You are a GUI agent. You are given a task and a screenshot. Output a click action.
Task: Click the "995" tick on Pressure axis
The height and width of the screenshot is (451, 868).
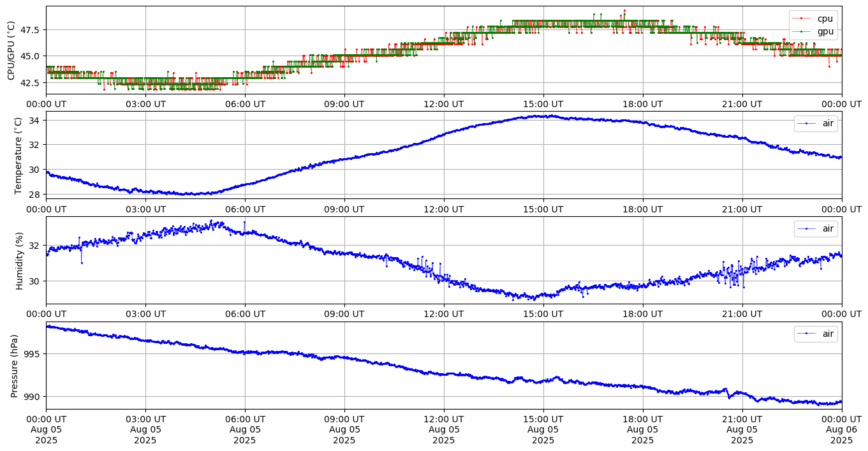pos(33,354)
